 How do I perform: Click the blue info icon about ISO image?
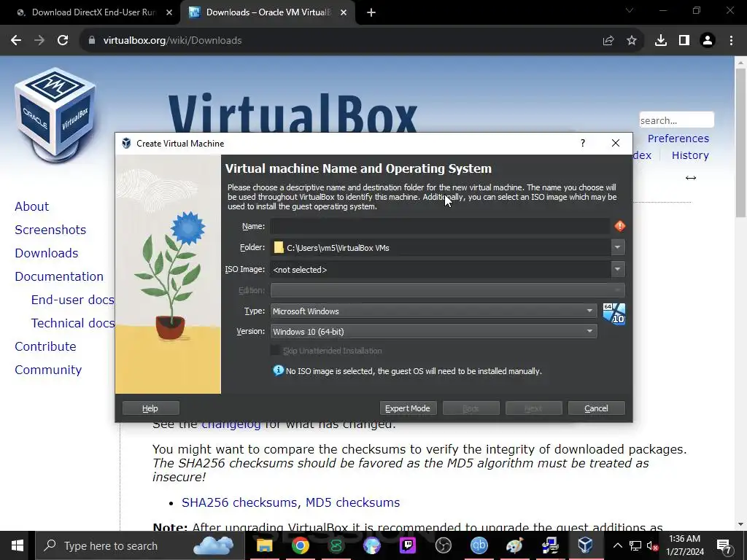coord(278,370)
